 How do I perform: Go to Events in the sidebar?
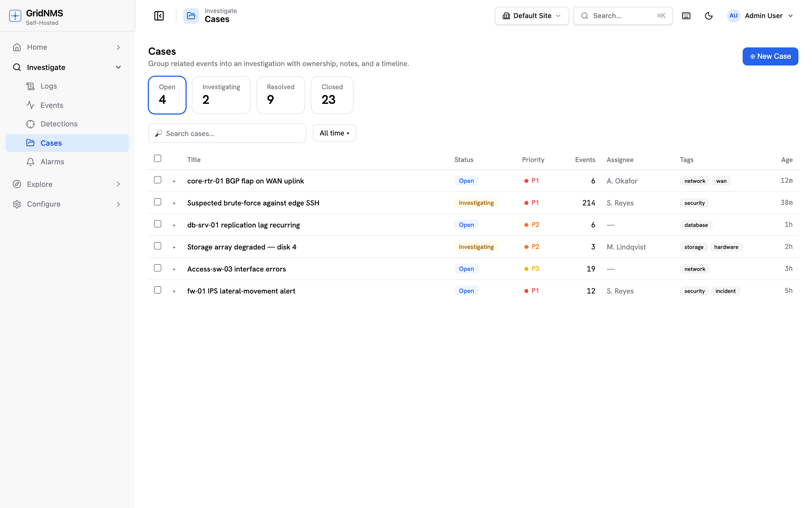[67, 105]
